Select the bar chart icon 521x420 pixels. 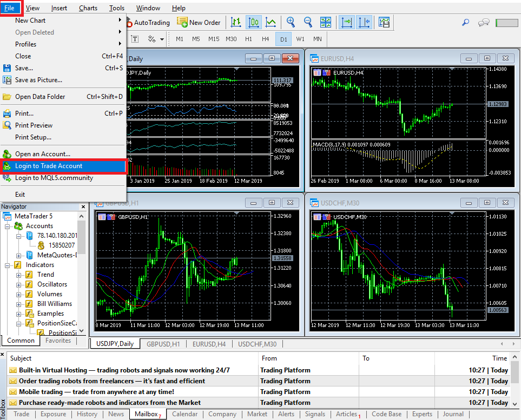[x=236, y=22]
